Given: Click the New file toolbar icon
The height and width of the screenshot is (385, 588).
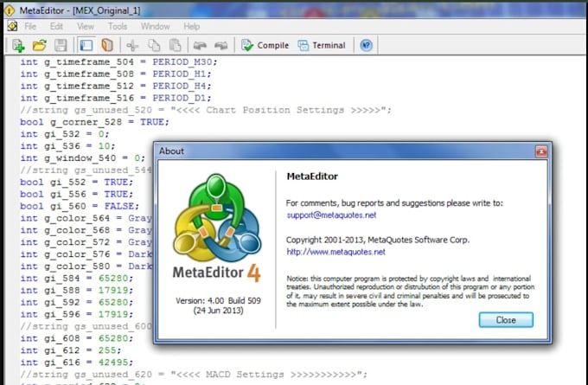Looking at the screenshot, I should 18,45.
